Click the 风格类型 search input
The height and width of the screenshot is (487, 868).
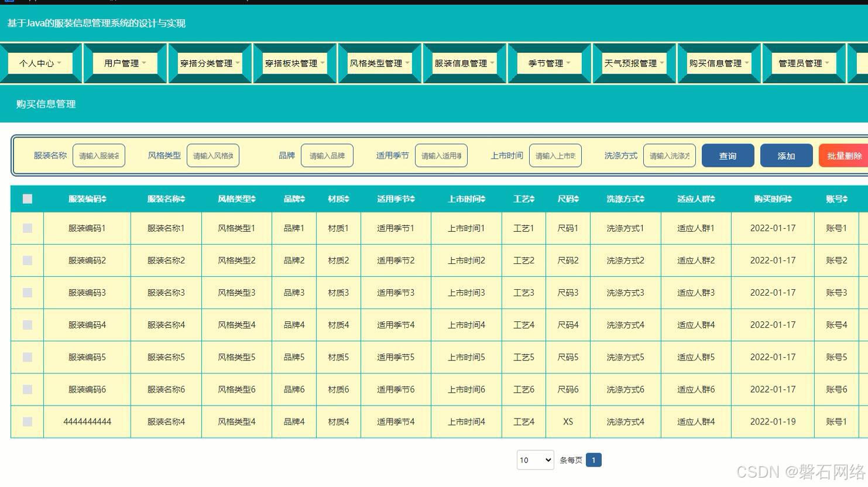tap(213, 156)
